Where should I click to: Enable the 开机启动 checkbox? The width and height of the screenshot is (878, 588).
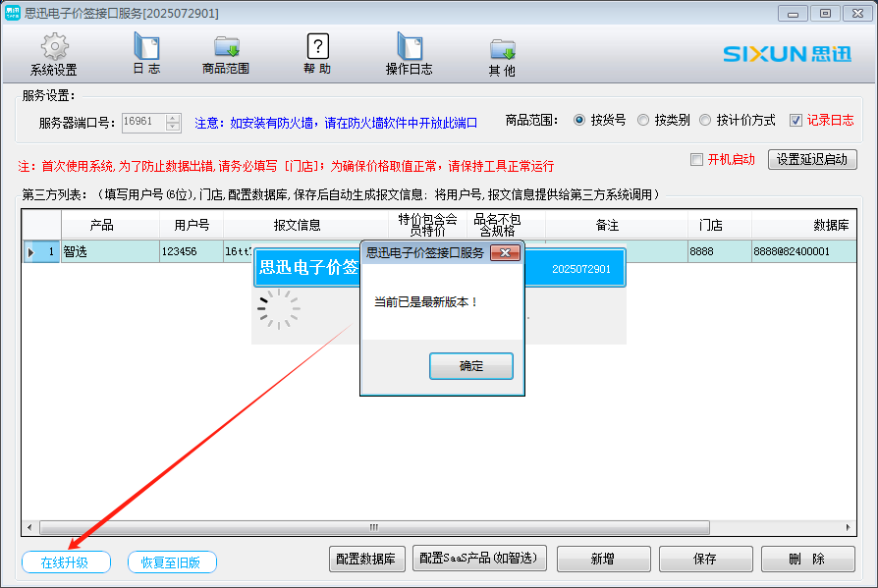tap(696, 160)
